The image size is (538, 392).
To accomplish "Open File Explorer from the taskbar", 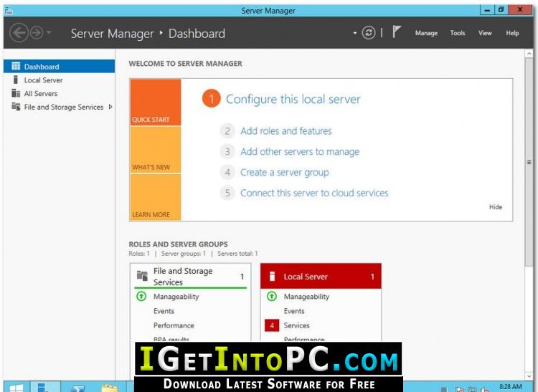I will point(110,388).
